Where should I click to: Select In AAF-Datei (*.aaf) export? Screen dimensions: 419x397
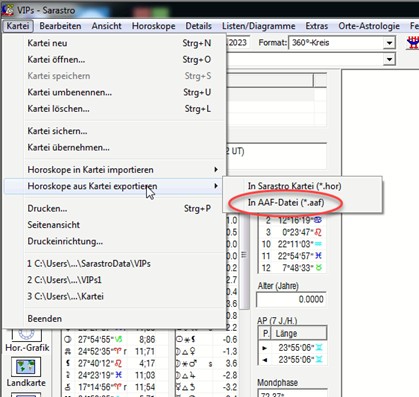point(302,202)
